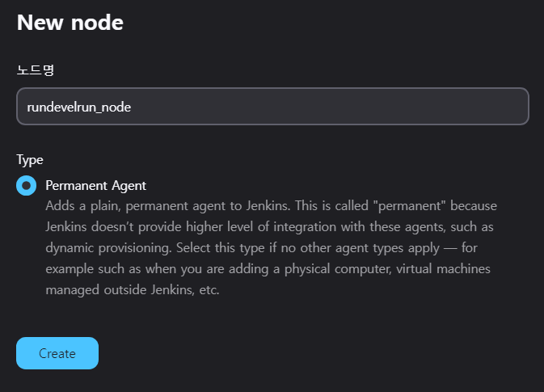Focus the node name input field
This screenshot has height=392, width=544.
coord(272,107)
